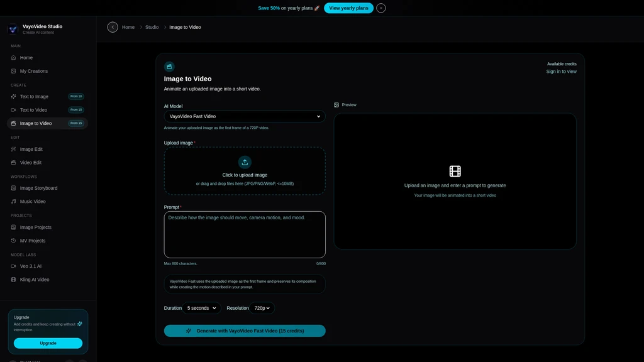Click the Image Projects icon

[14, 228]
